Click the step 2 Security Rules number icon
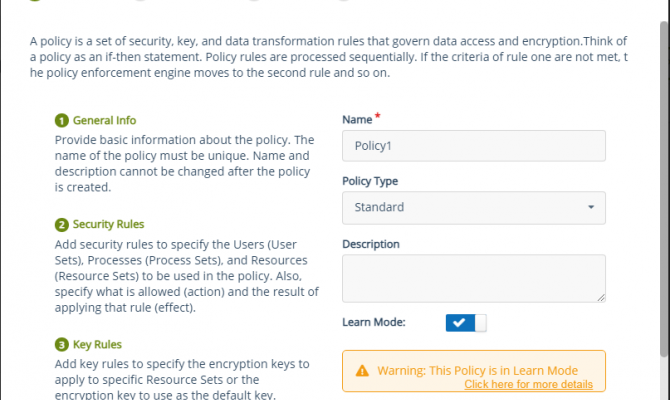The height and width of the screenshot is (400, 670). pos(61,225)
